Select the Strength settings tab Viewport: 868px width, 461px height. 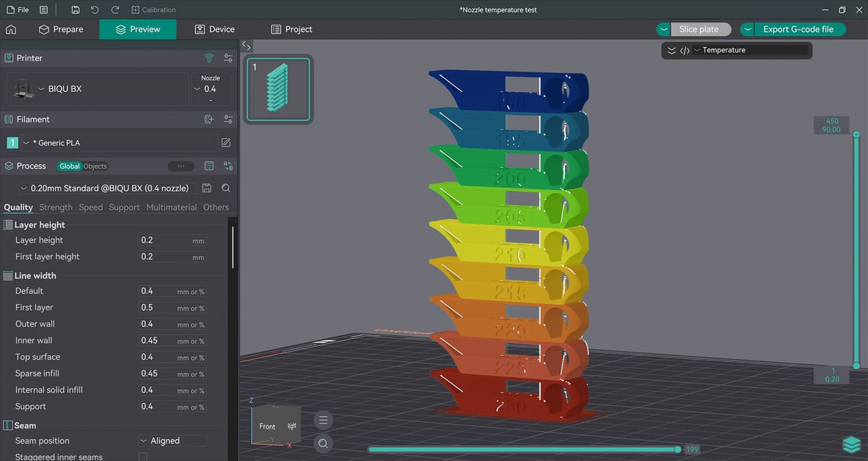tap(56, 207)
